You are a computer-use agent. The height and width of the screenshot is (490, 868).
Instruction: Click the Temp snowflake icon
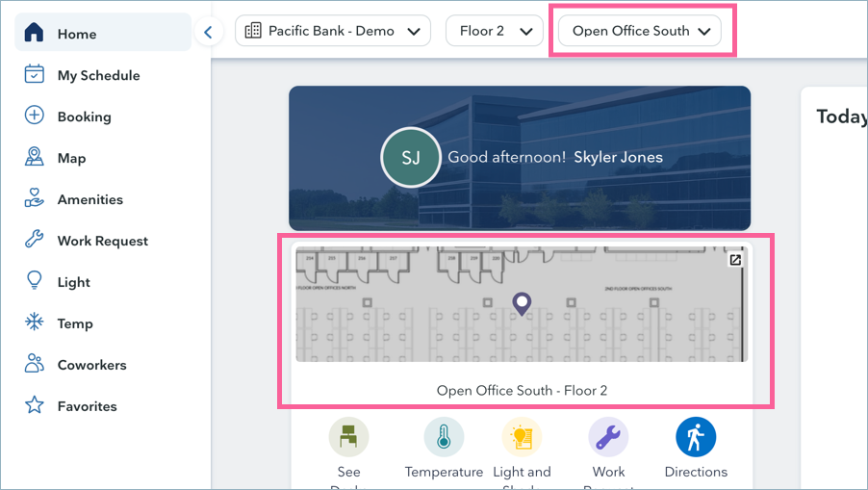pyautogui.click(x=35, y=322)
